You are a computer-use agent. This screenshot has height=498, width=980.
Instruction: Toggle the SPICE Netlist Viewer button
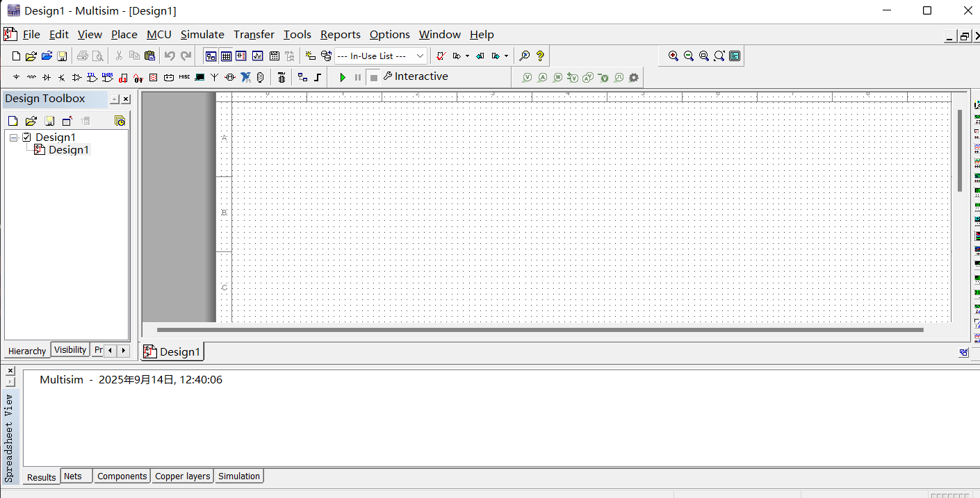(241, 56)
